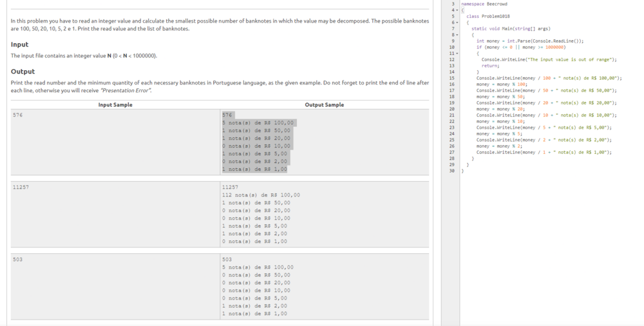The image size is (644, 326).
Task: Click the 11257 input sample value
Action: coord(21,187)
